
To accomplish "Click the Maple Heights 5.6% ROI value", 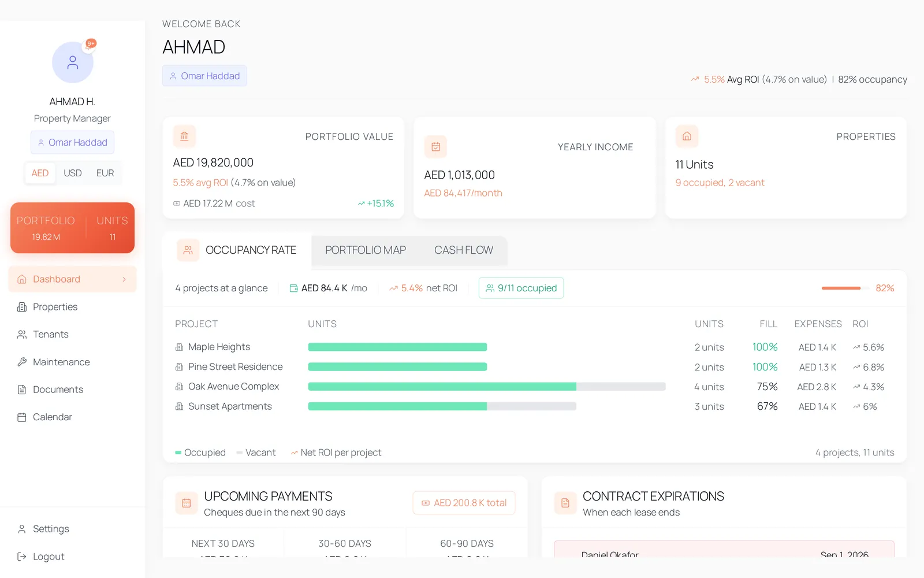I will click(x=869, y=347).
